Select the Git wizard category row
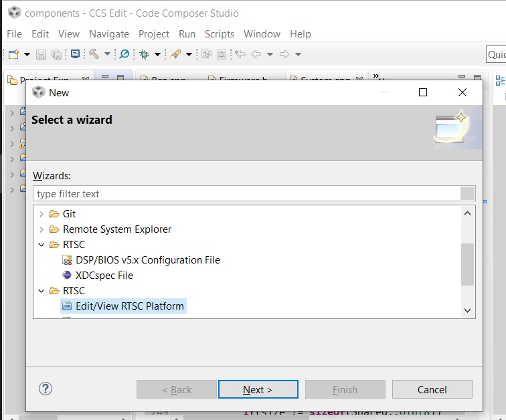 63,214
